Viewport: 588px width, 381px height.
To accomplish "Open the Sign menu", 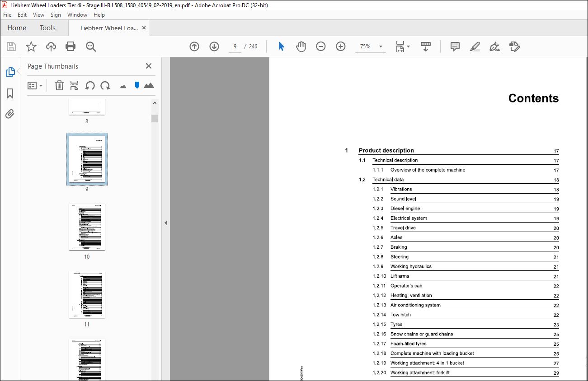I will pos(56,15).
